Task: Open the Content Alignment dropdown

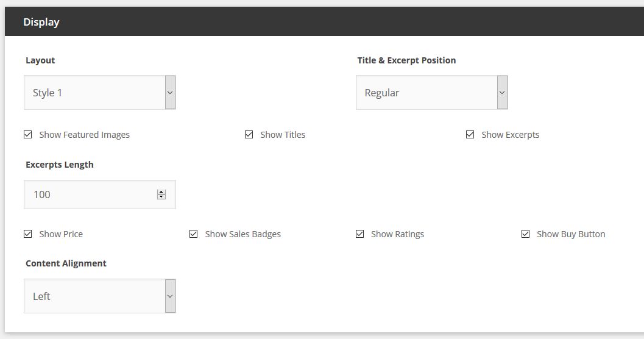Action: (100, 296)
